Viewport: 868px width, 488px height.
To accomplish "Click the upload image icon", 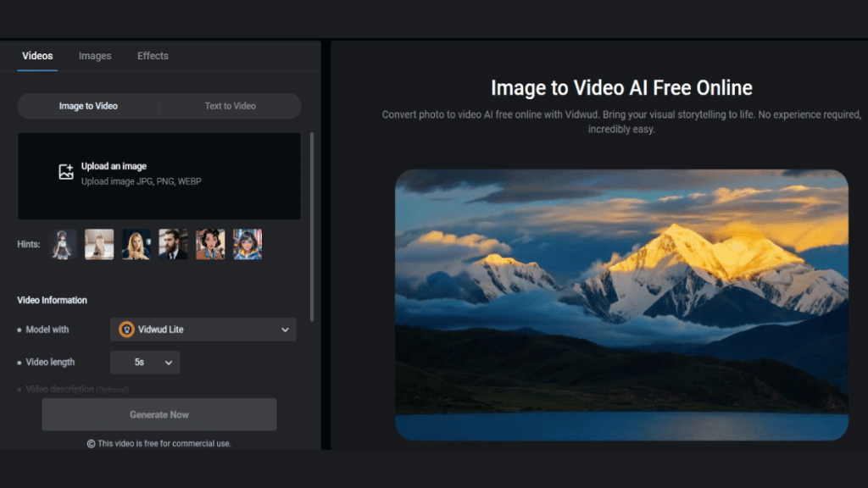I will [66, 171].
